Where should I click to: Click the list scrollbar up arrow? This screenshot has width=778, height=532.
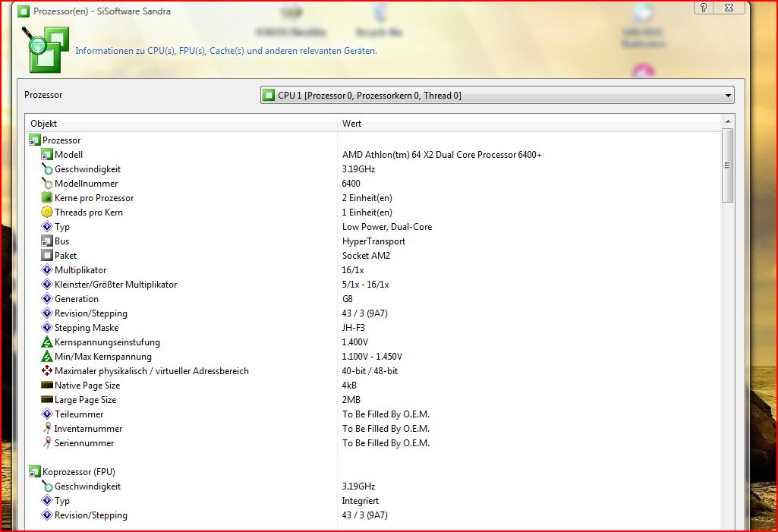click(727, 121)
